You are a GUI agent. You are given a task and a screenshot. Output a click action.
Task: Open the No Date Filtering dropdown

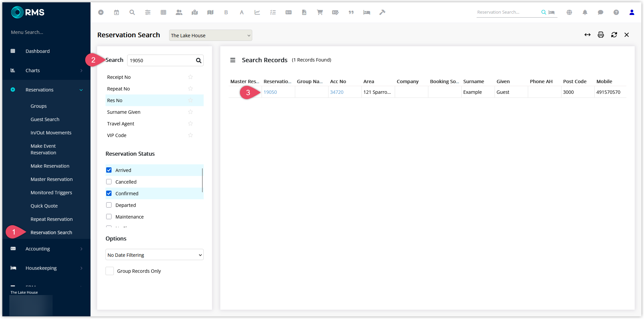(x=154, y=255)
